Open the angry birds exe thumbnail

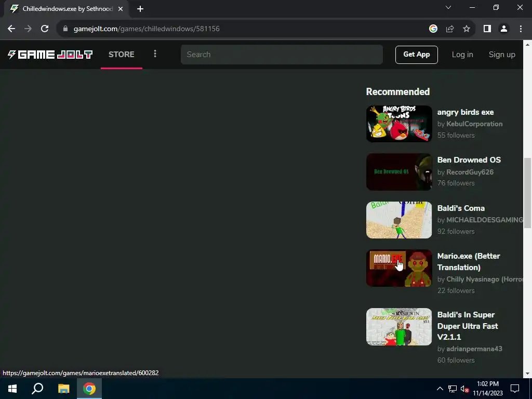tap(399, 124)
